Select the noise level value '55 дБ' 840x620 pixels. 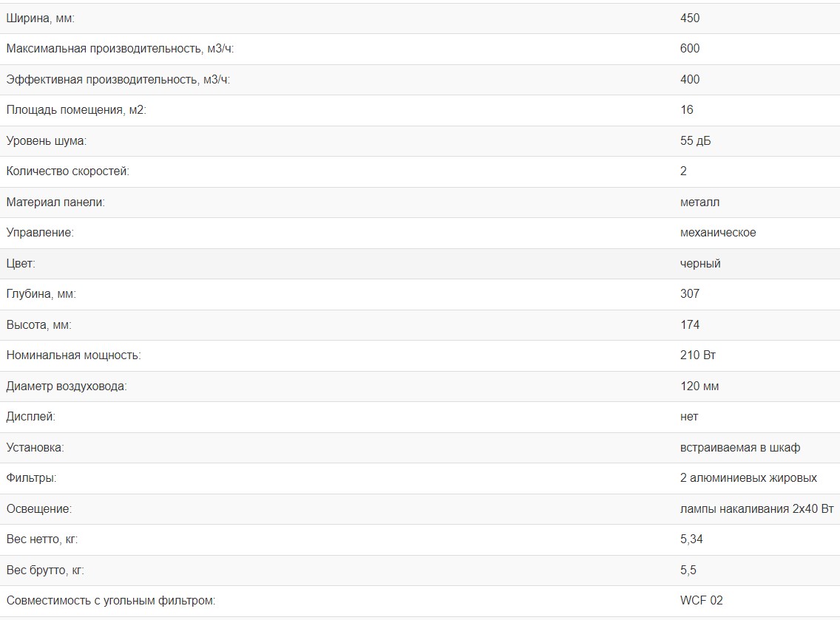(695, 140)
